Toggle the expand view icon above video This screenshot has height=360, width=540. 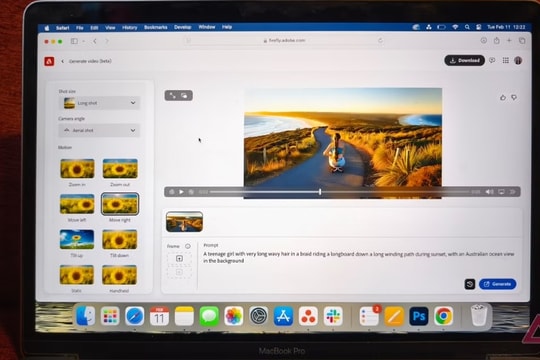[x=173, y=95]
